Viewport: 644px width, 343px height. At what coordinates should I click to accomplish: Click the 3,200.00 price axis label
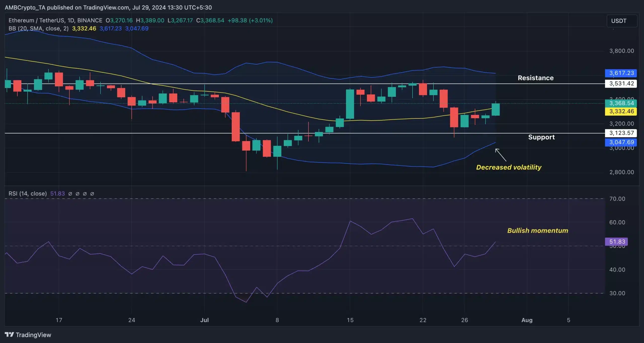[x=622, y=124]
